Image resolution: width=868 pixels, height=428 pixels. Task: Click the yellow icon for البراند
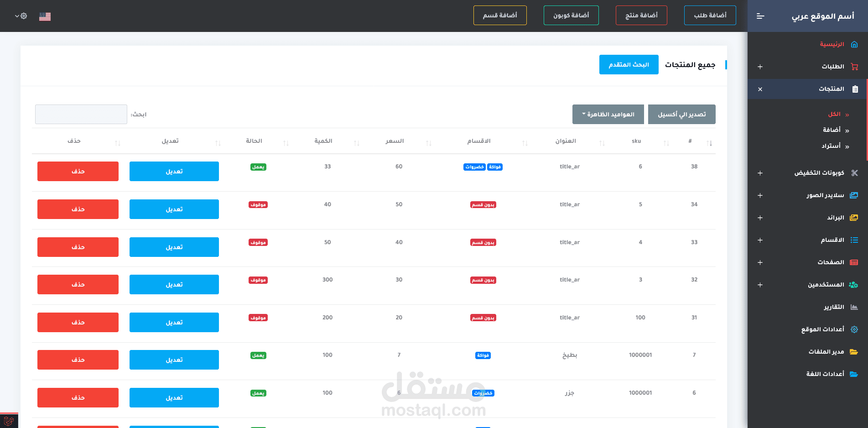click(x=854, y=218)
